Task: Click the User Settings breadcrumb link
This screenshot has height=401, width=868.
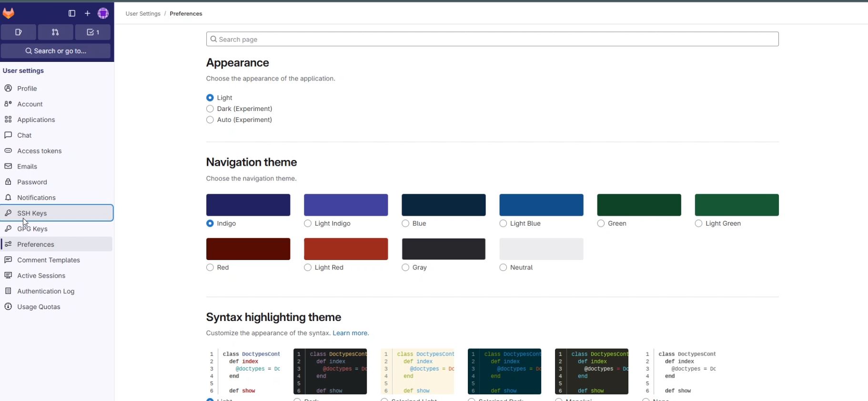Action: 143,14
